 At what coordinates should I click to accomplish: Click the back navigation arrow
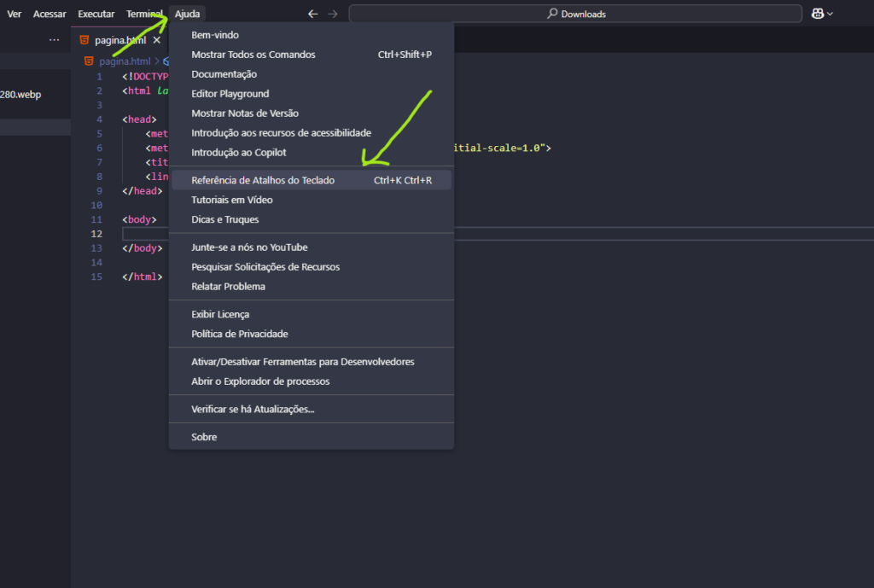(x=313, y=14)
